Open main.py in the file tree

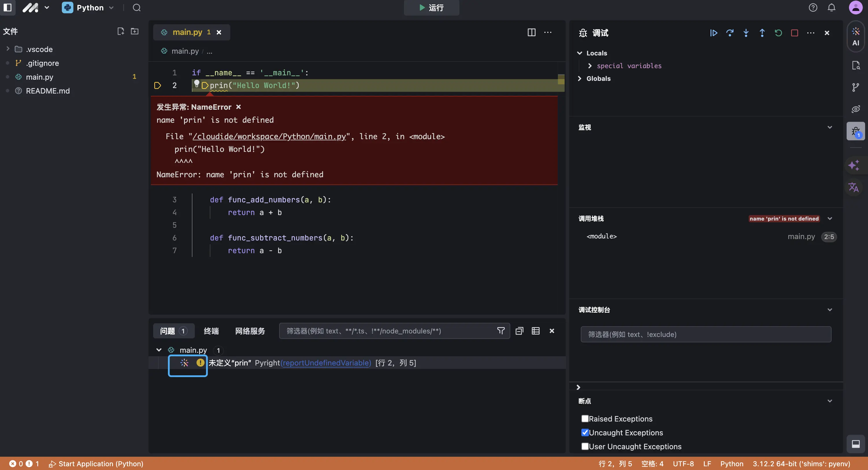click(x=39, y=77)
